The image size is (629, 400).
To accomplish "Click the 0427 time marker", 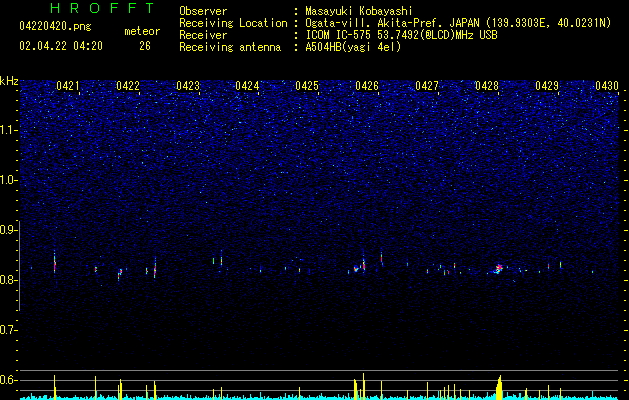I will (427, 86).
